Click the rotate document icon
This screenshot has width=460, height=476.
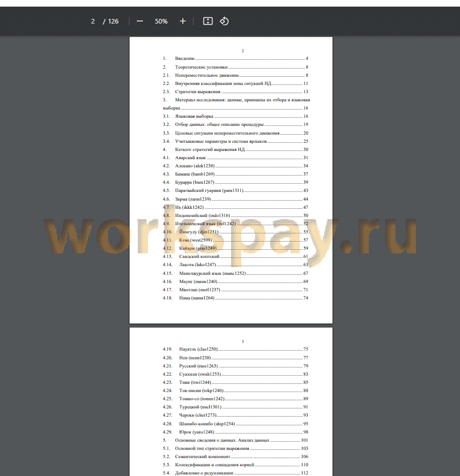[224, 21]
